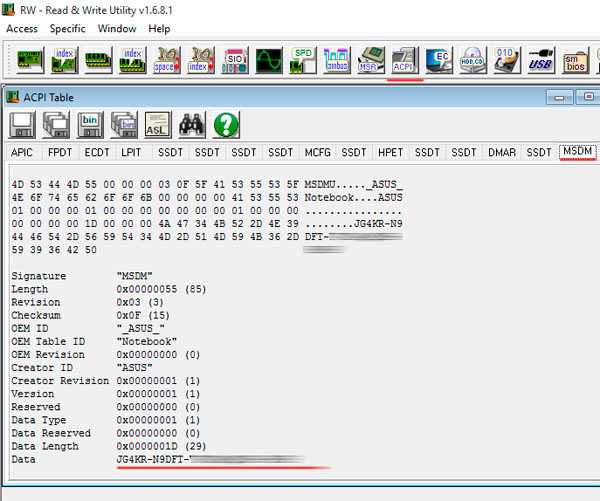The width and height of the screenshot is (600, 501).
Task: Click the binoculars find icon
Action: pos(192,124)
